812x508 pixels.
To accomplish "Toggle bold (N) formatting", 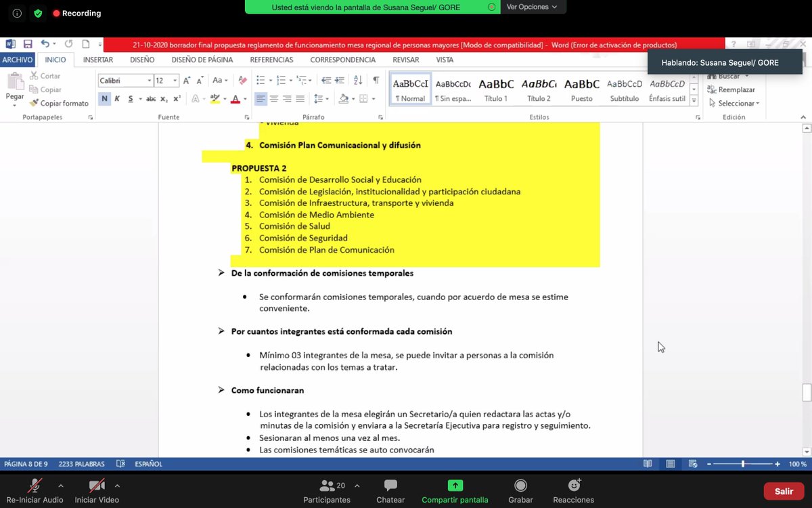I will point(104,99).
